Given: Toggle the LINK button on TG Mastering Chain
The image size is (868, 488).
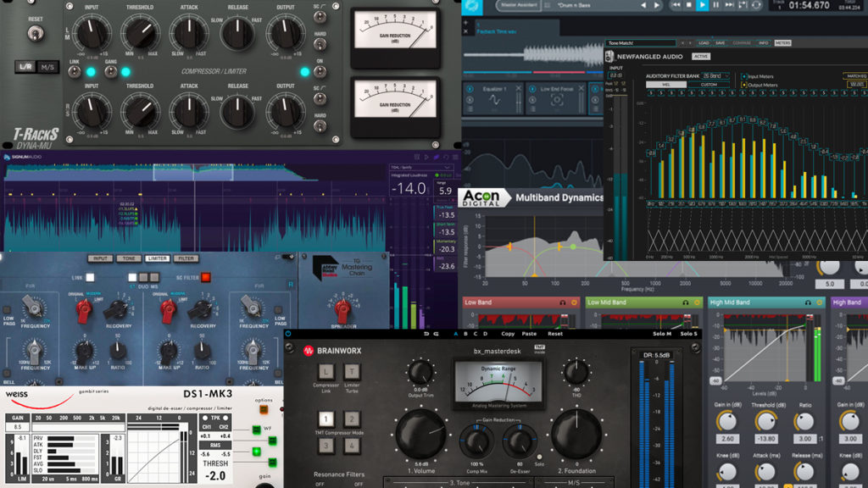Looking at the screenshot, I should [x=90, y=277].
